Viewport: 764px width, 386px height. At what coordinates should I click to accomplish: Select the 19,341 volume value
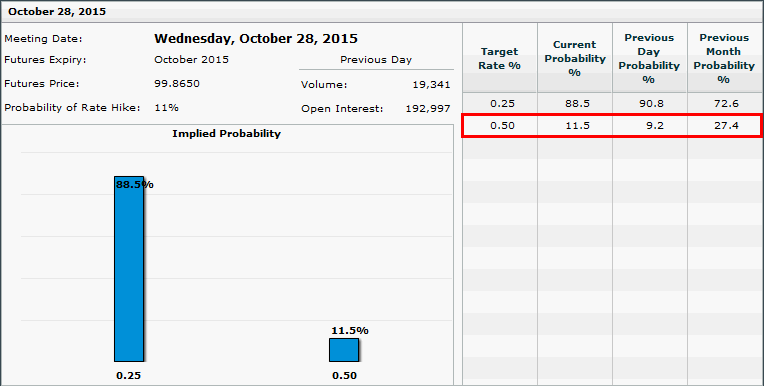coord(431,85)
